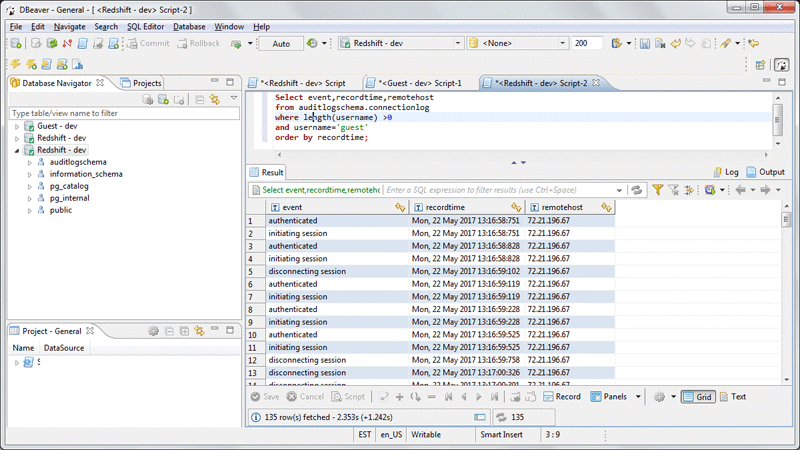
Task: Open the Log viewer in results panel
Action: pyautogui.click(x=725, y=172)
